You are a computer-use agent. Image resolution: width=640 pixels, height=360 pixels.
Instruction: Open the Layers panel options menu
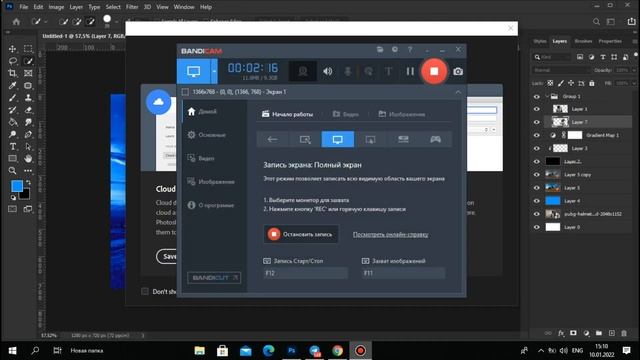[x=634, y=41]
